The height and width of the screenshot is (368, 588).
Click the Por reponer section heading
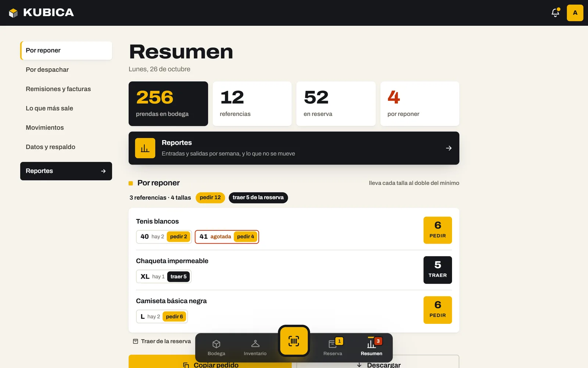(158, 183)
